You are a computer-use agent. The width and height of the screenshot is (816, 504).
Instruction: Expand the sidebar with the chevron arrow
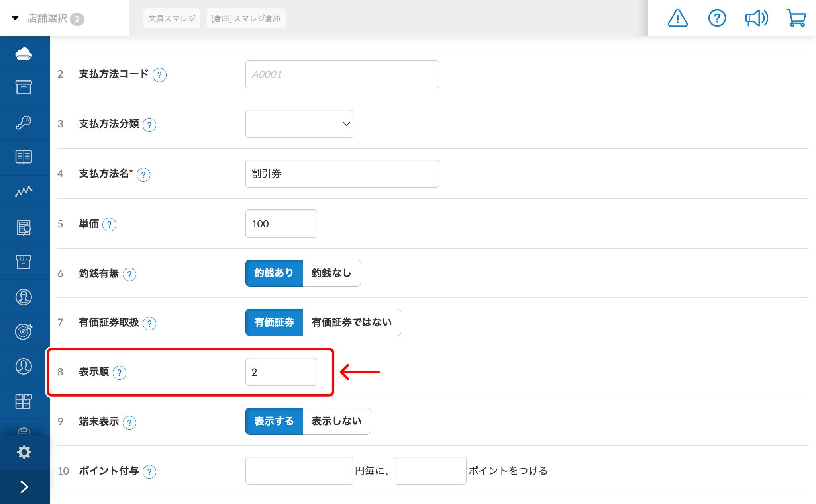pos(24,487)
